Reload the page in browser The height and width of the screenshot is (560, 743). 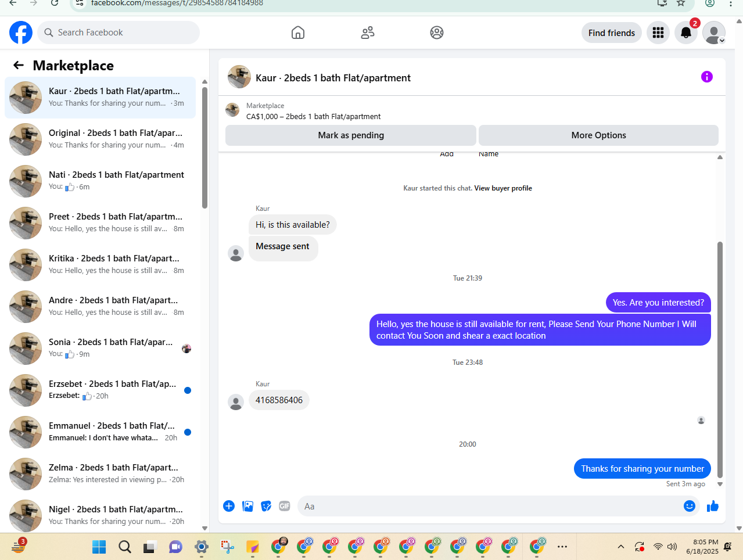(55, 3)
